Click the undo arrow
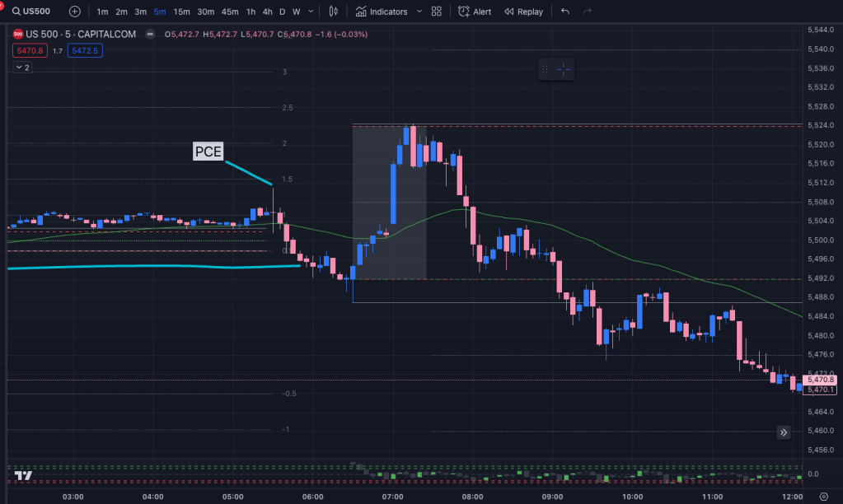The image size is (843, 504). point(564,12)
